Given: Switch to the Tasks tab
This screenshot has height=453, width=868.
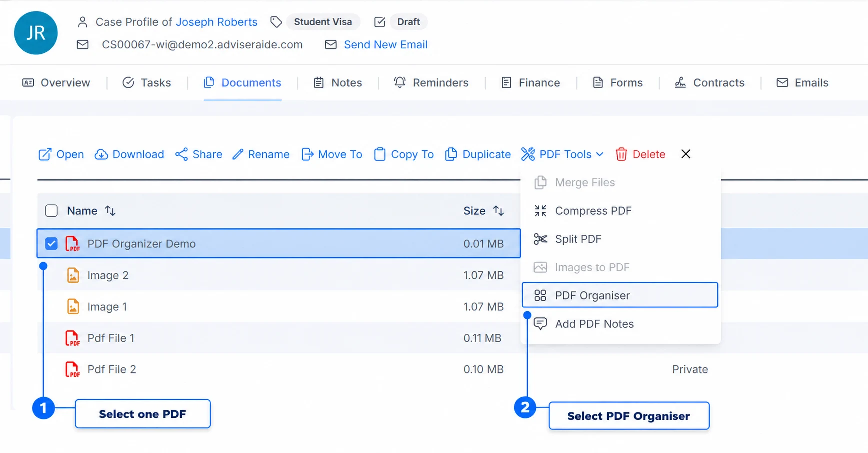Looking at the screenshot, I should (x=147, y=83).
